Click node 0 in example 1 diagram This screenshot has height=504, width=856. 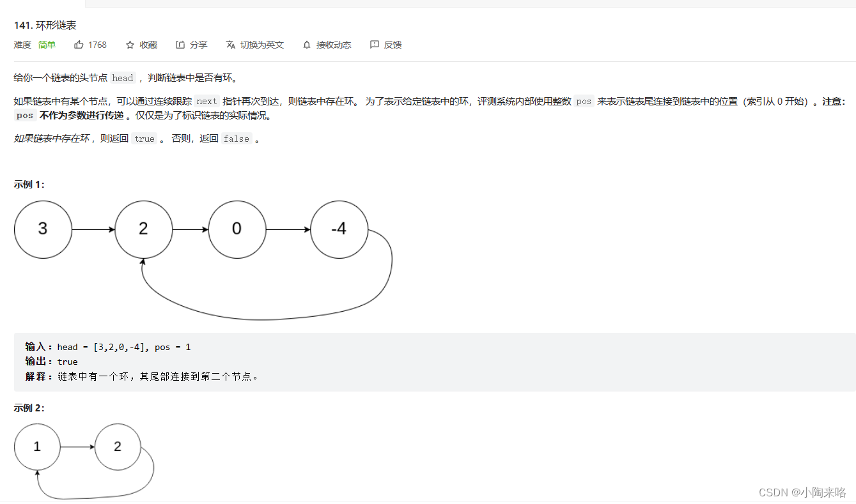point(237,229)
